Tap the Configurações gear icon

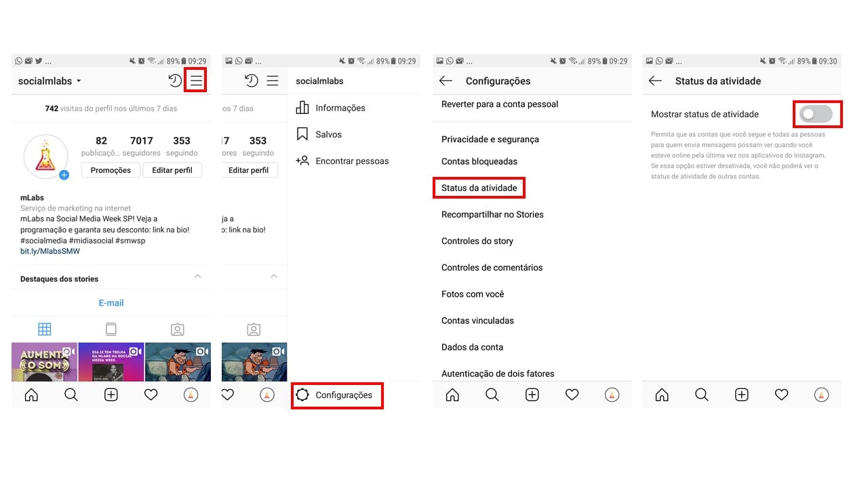[302, 395]
